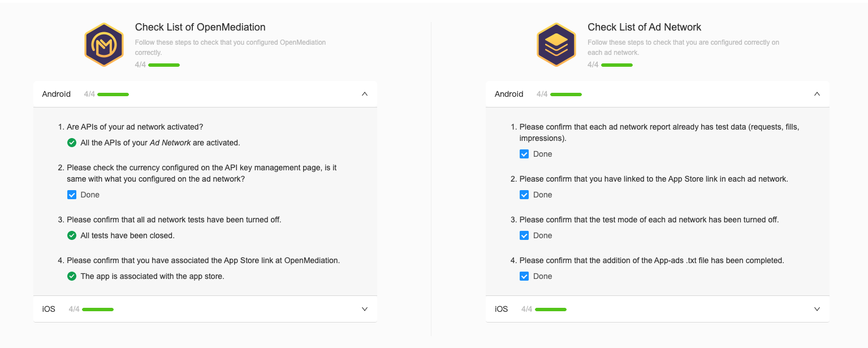Image resolution: width=868 pixels, height=348 pixels.
Task: Uncheck Done under App-ads .txt file item
Action: click(524, 276)
